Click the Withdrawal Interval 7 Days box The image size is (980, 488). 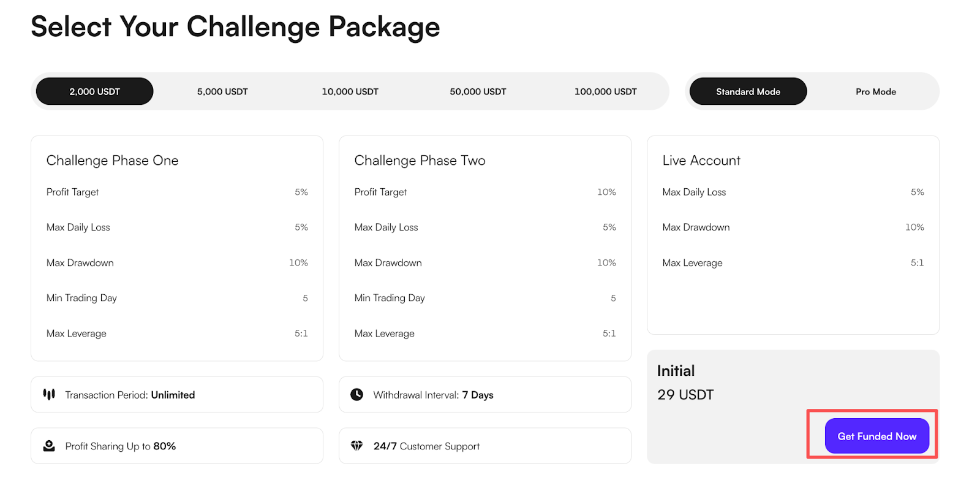tap(484, 395)
